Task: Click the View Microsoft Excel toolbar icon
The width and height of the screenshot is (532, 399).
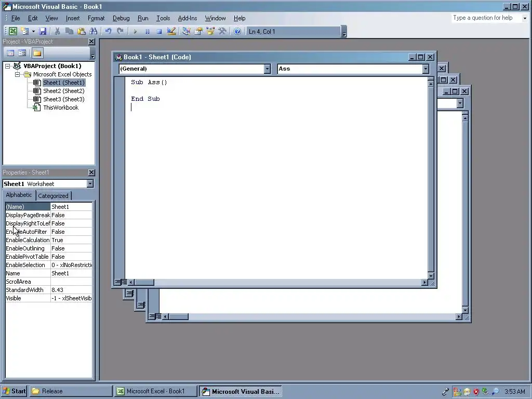Action: (x=13, y=32)
